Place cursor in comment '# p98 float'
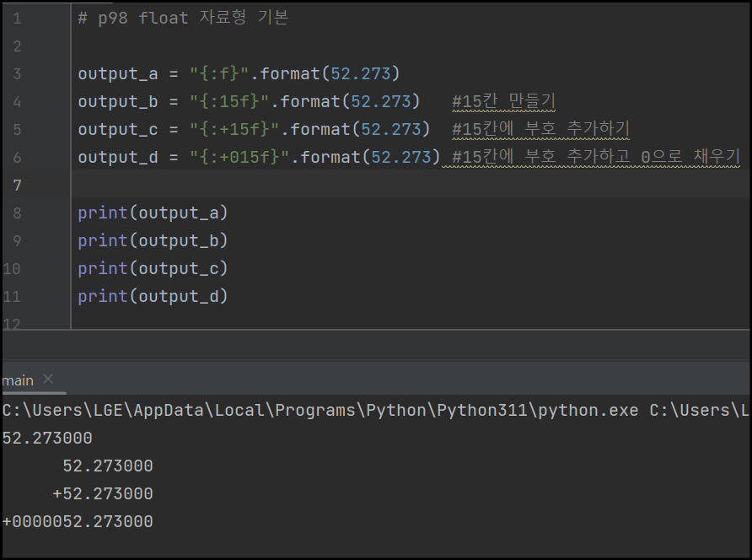 coord(133,19)
